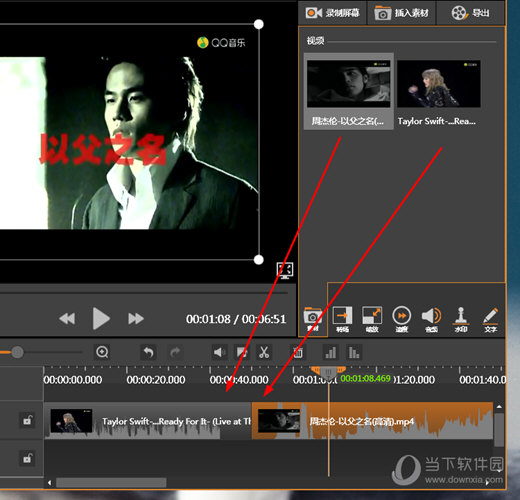Click the redo arrow icon
The height and width of the screenshot is (500, 520).
tap(175, 352)
